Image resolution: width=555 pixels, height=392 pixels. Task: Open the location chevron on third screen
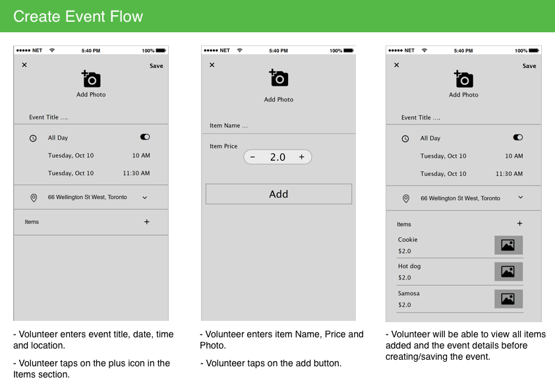(520, 198)
